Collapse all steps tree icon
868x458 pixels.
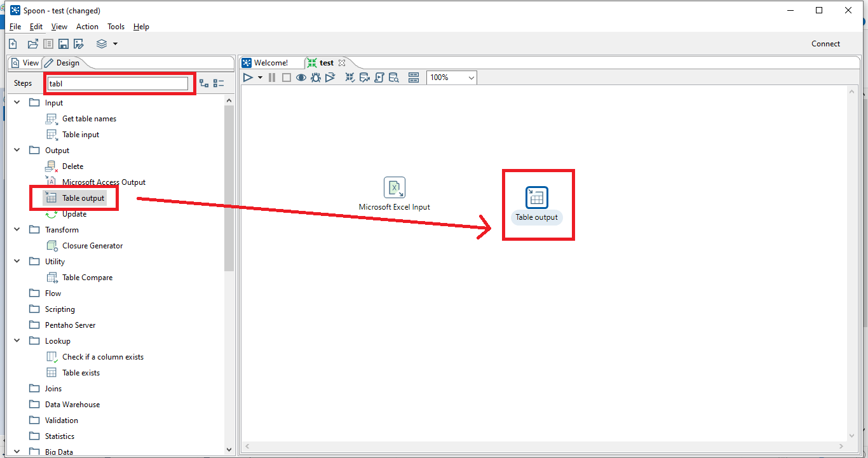(x=219, y=83)
